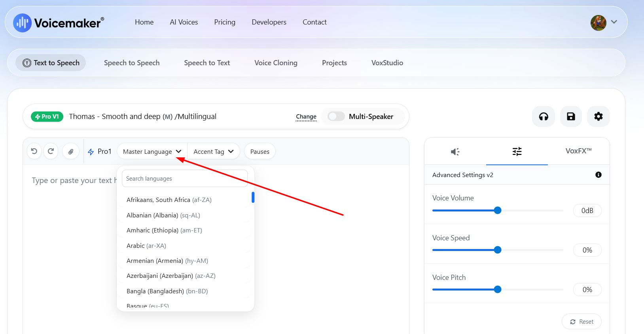
Task: Select the Text to Speech tab
Action: pos(51,63)
